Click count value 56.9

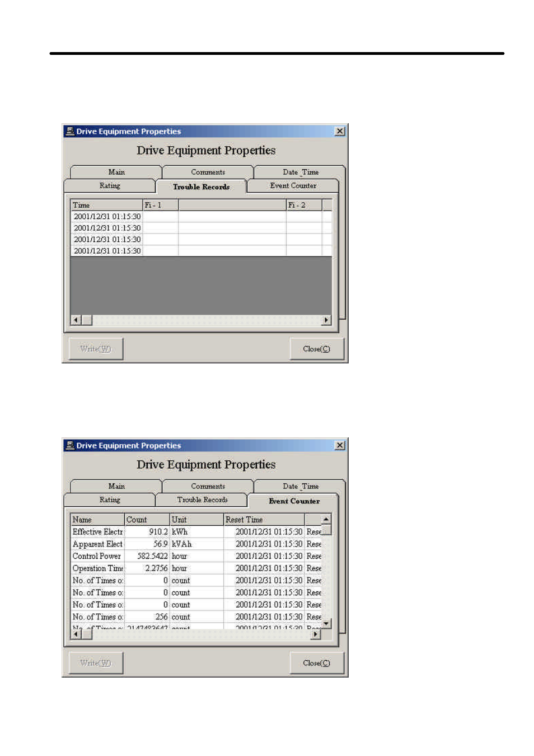coord(147,544)
